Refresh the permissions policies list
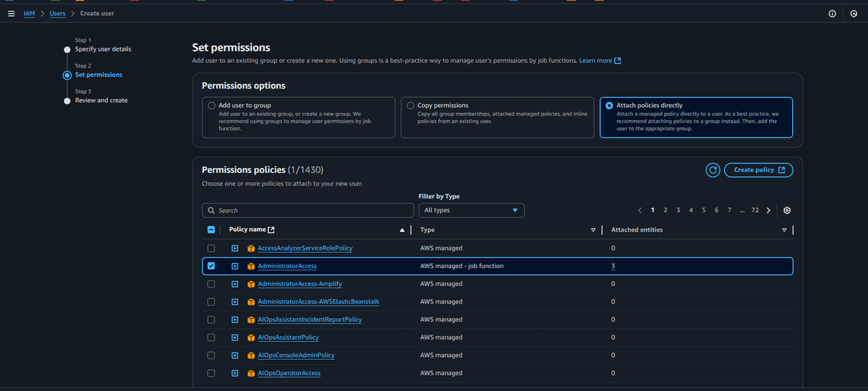Screen dimensions: 868x391 click(x=712, y=170)
